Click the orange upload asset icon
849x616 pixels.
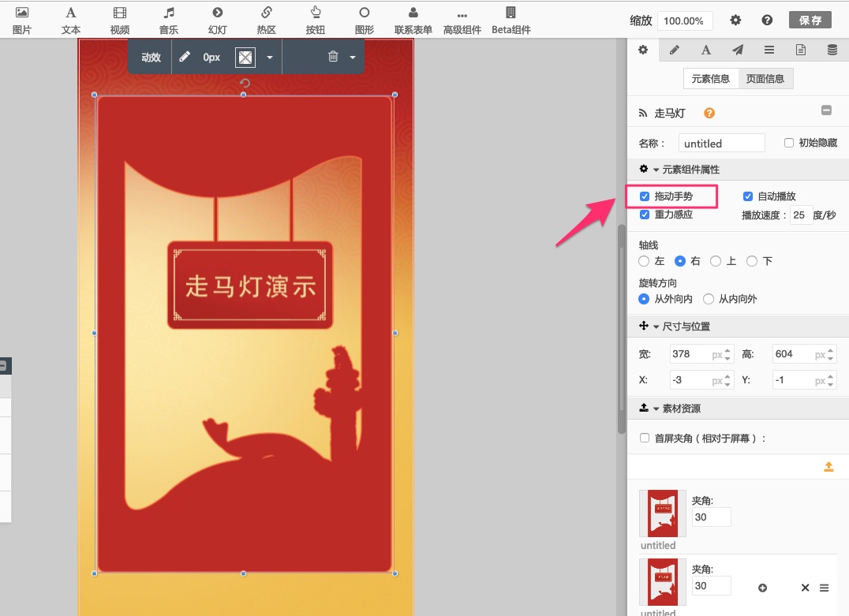tap(828, 467)
